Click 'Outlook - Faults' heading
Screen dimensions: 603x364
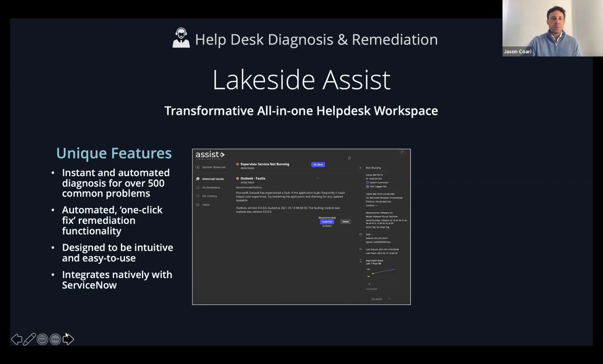tap(253, 179)
